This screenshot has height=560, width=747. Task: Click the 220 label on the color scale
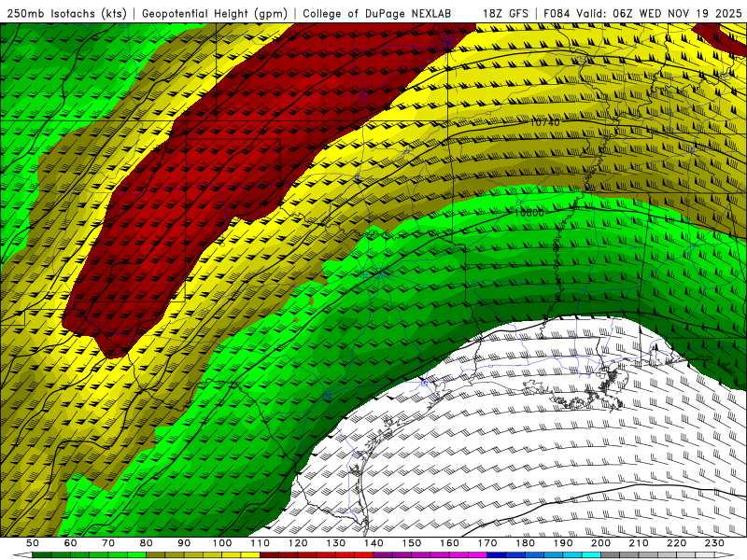[676, 543]
